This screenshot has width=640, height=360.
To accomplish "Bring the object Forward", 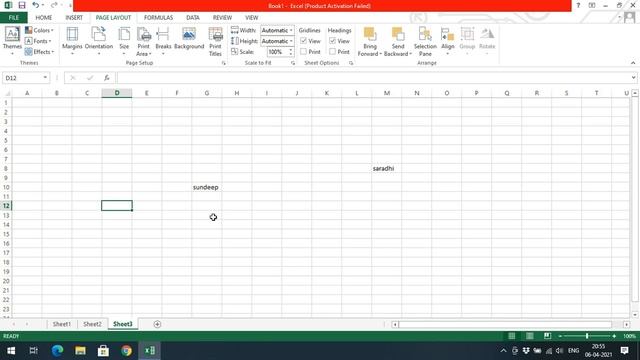I will pos(370,41).
